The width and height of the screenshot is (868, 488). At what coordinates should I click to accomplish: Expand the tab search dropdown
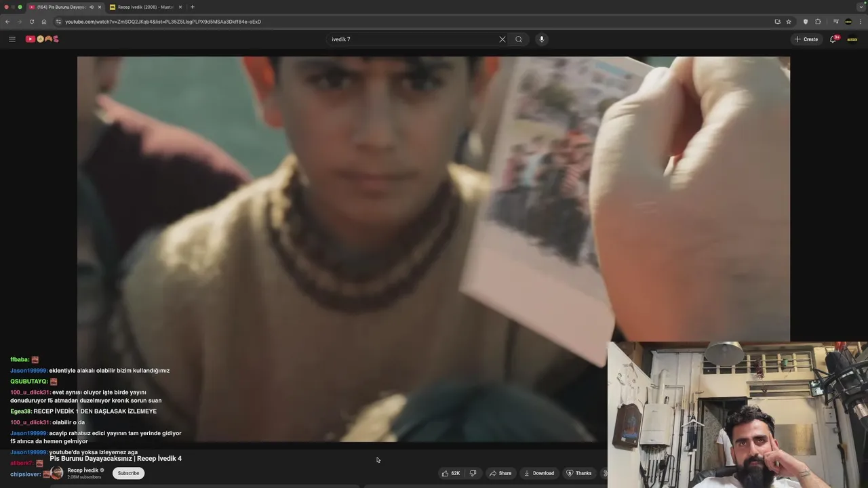point(860,7)
